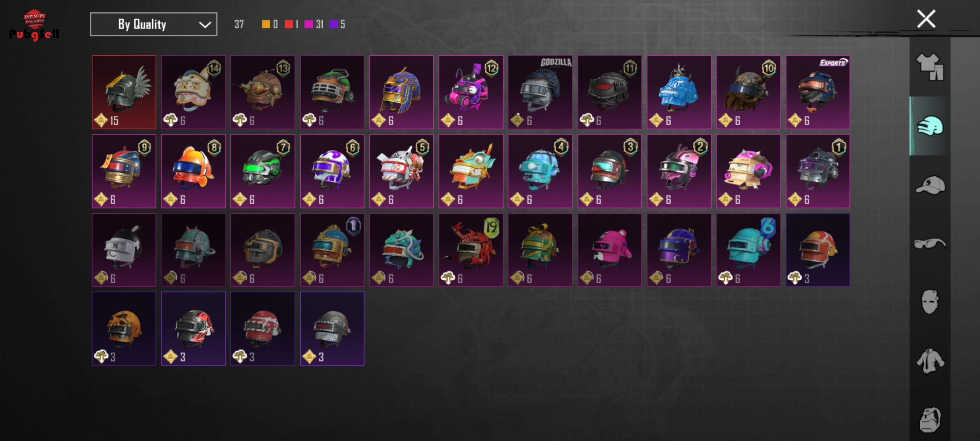Open the jacket category icon

[x=929, y=361]
